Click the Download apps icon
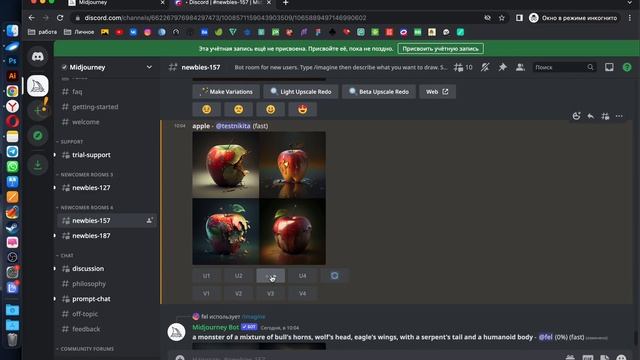 click(x=38, y=165)
